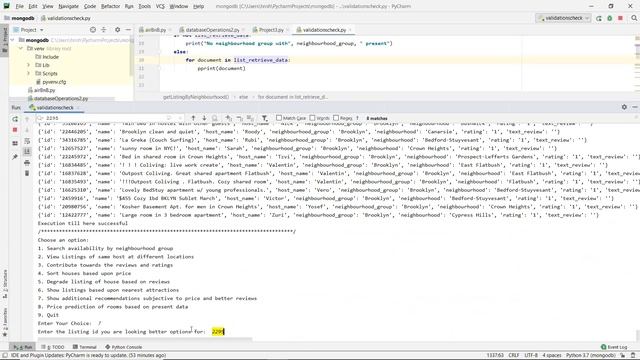This screenshot has height=360, width=640.
Task: Toggle Words checkbox in search bar
Action: click(x=312, y=118)
